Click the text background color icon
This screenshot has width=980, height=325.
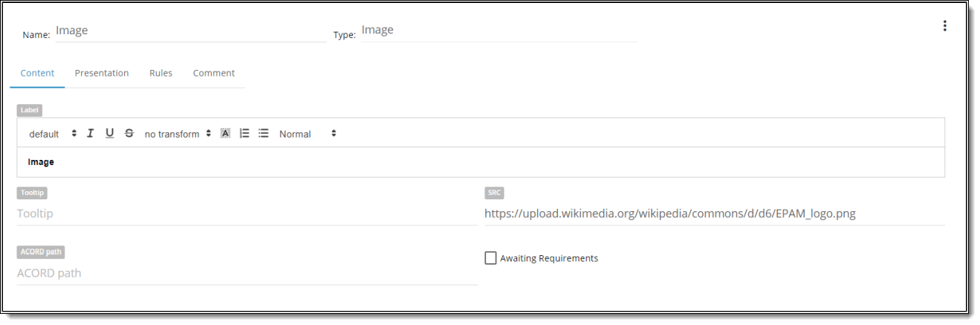pyautogui.click(x=226, y=133)
